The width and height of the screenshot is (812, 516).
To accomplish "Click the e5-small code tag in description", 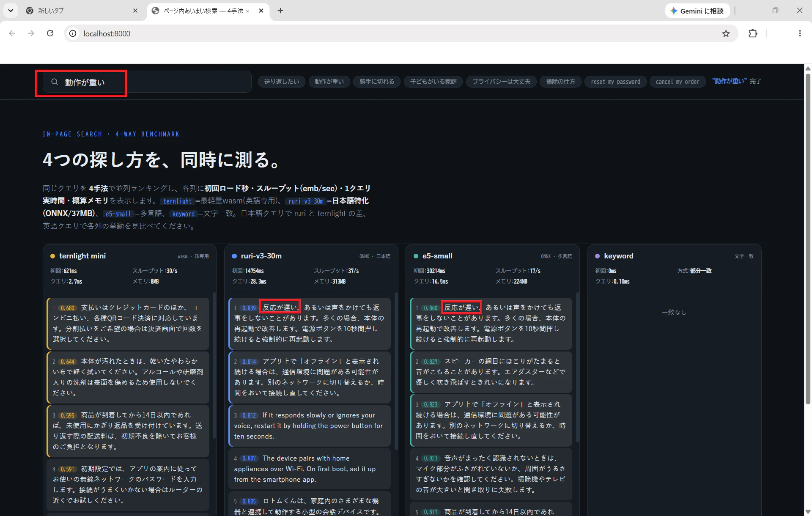I will (x=118, y=214).
